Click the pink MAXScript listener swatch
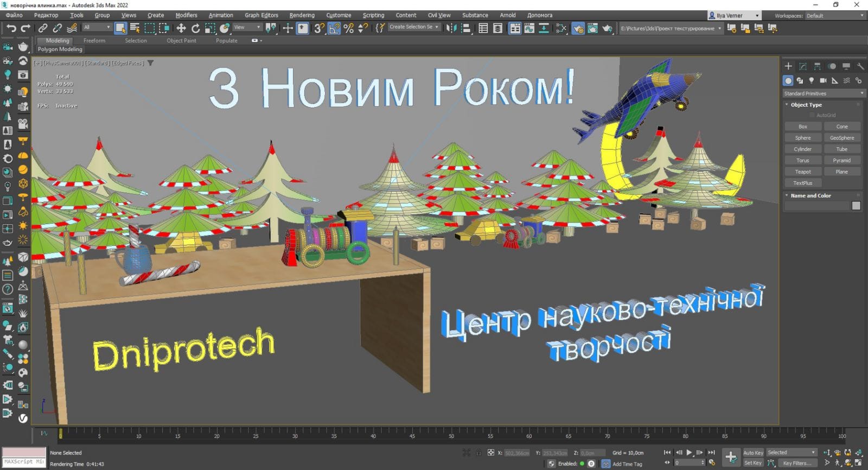Screen dimensions: 868x470 point(24,452)
